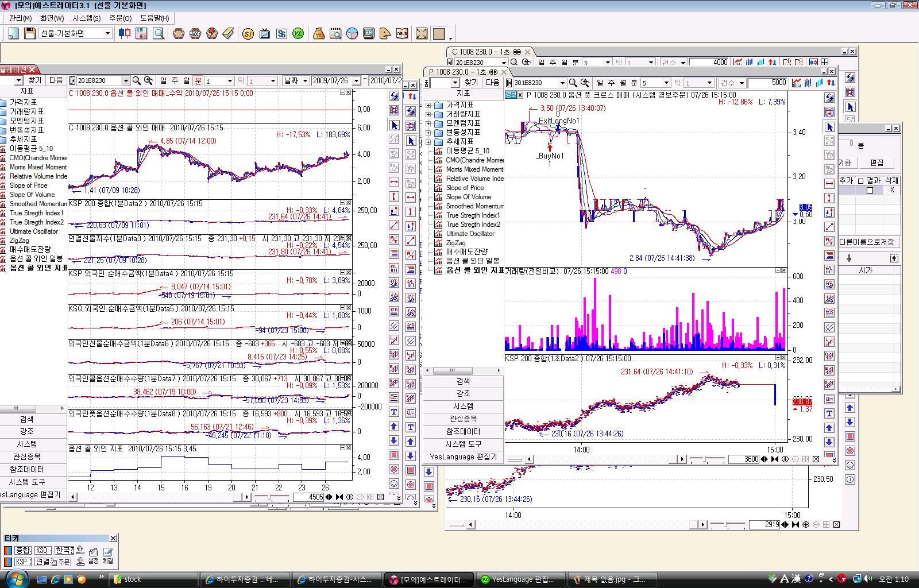The width and height of the screenshot is (919, 588).
Task: Open the stock folder in Windows taskbar
Action: tap(154, 579)
